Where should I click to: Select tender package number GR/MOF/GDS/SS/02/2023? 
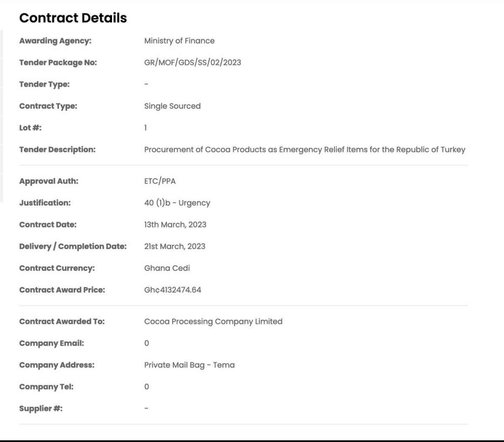click(x=192, y=63)
